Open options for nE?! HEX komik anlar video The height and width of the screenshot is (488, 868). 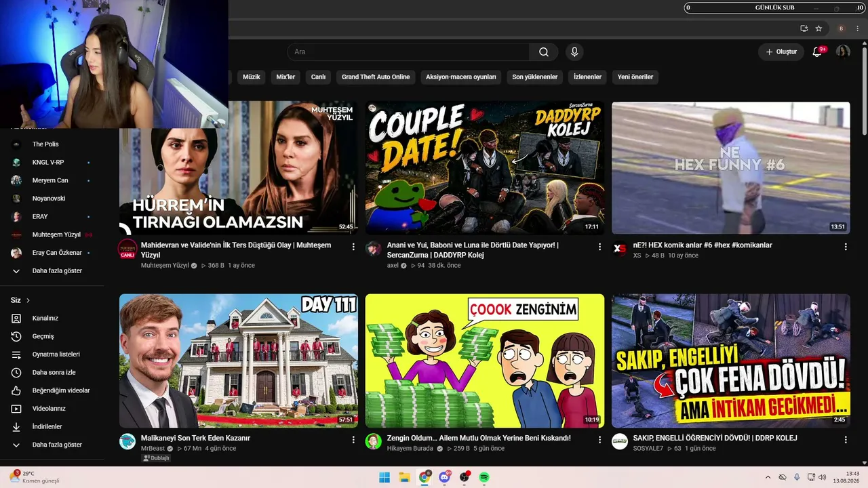pyautogui.click(x=846, y=247)
